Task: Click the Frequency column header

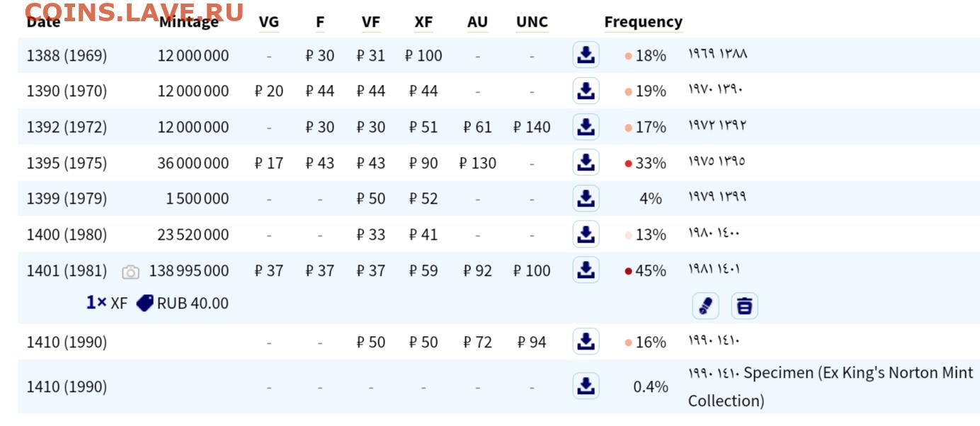Action: click(643, 22)
